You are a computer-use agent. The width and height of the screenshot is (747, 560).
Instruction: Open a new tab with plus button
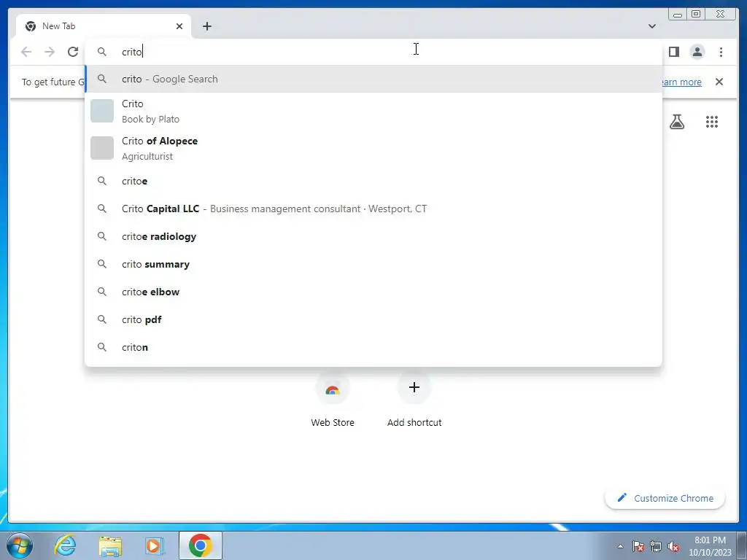[x=206, y=26]
